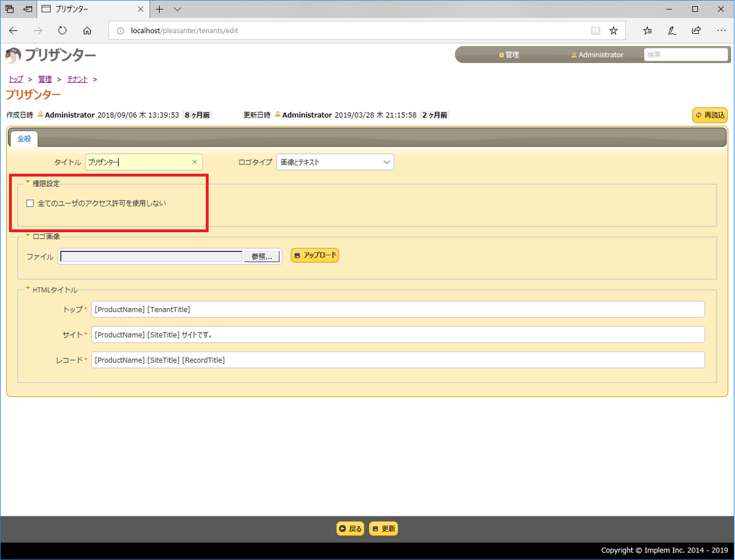This screenshot has width=735, height=560.
Task: Open the Administrator user menu
Action: click(x=597, y=55)
